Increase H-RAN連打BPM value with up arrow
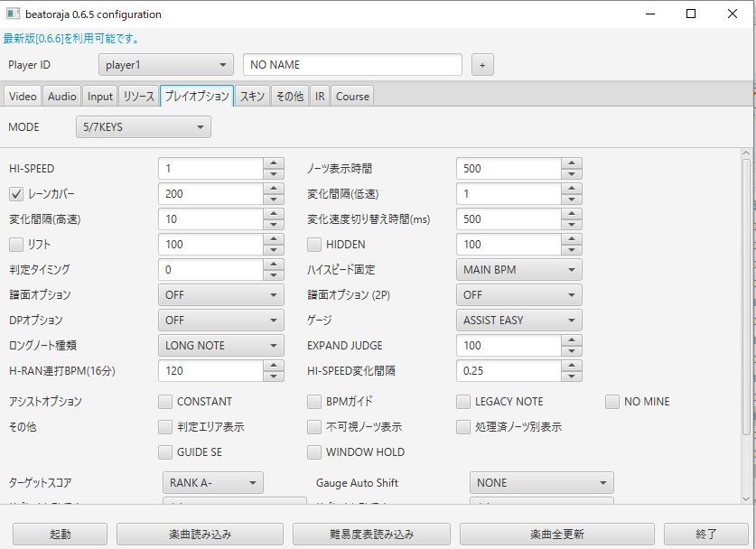The height and width of the screenshot is (549, 756). 274,366
